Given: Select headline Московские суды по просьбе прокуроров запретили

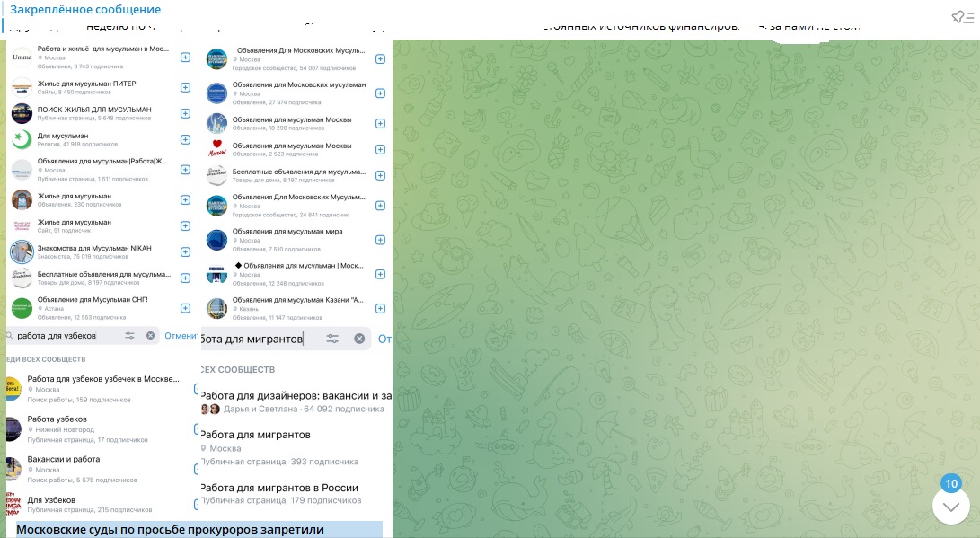Looking at the screenshot, I should [x=170, y=529].
